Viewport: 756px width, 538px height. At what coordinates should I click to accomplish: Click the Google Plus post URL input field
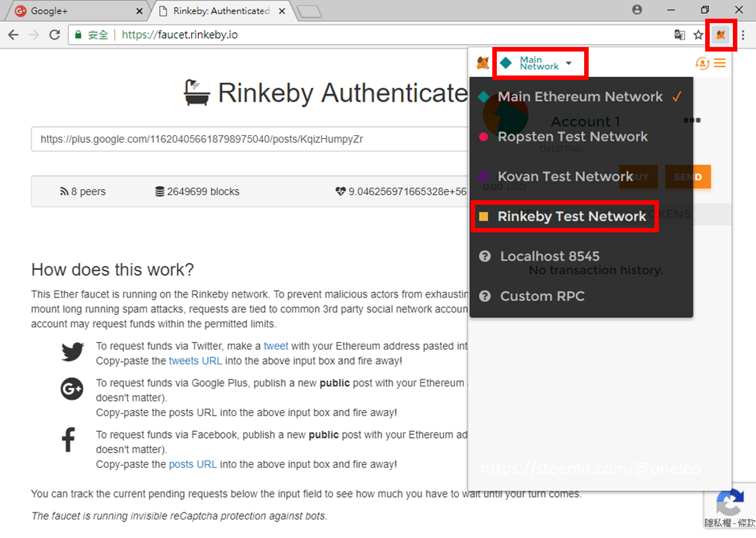pos(249,139)
